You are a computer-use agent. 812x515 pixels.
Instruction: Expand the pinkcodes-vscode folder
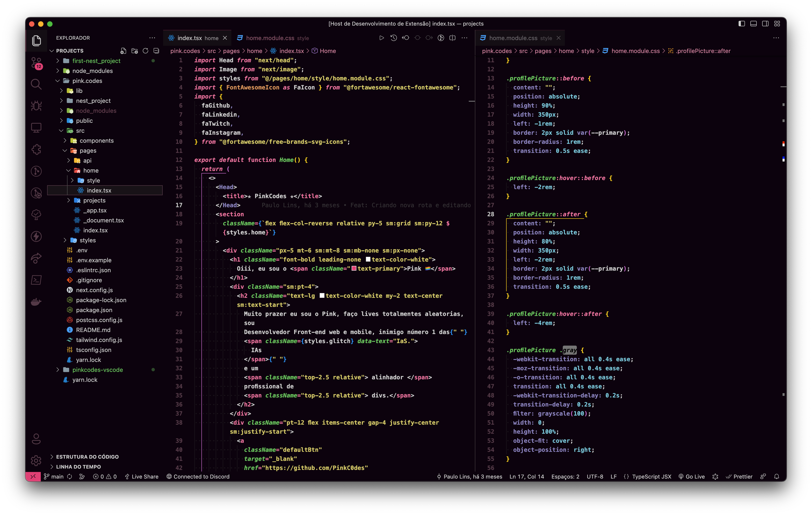click(97, 370)
